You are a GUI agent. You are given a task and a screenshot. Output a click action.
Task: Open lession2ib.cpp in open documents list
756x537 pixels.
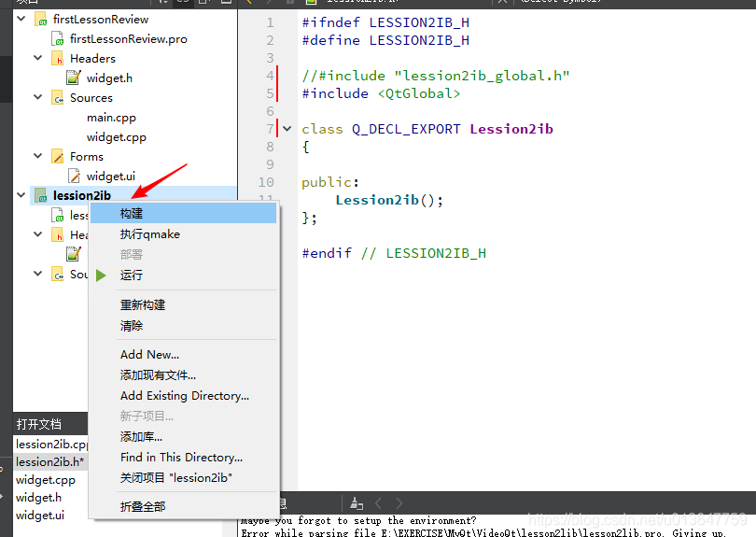(x=51, y=445)
